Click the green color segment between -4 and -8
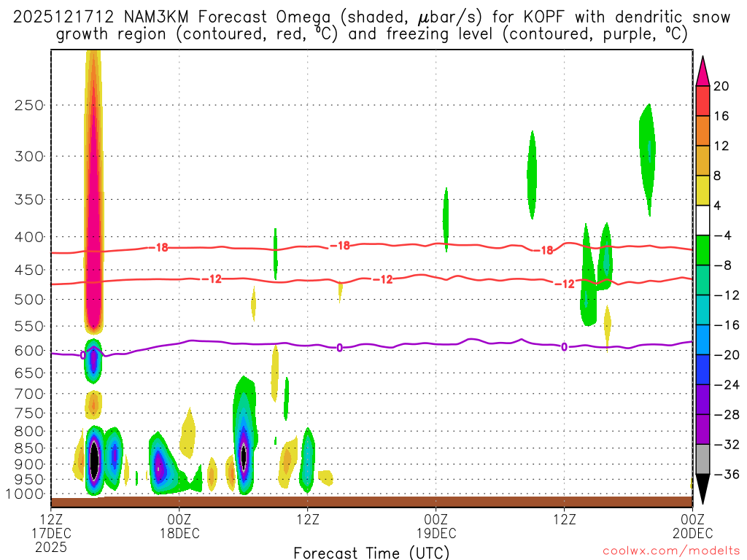 tap(703, 251)
